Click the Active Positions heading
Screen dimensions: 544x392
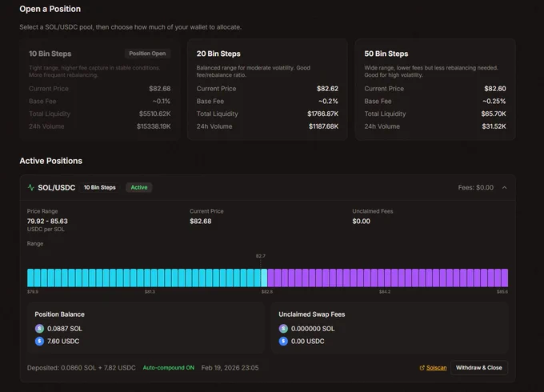point(51,161)
